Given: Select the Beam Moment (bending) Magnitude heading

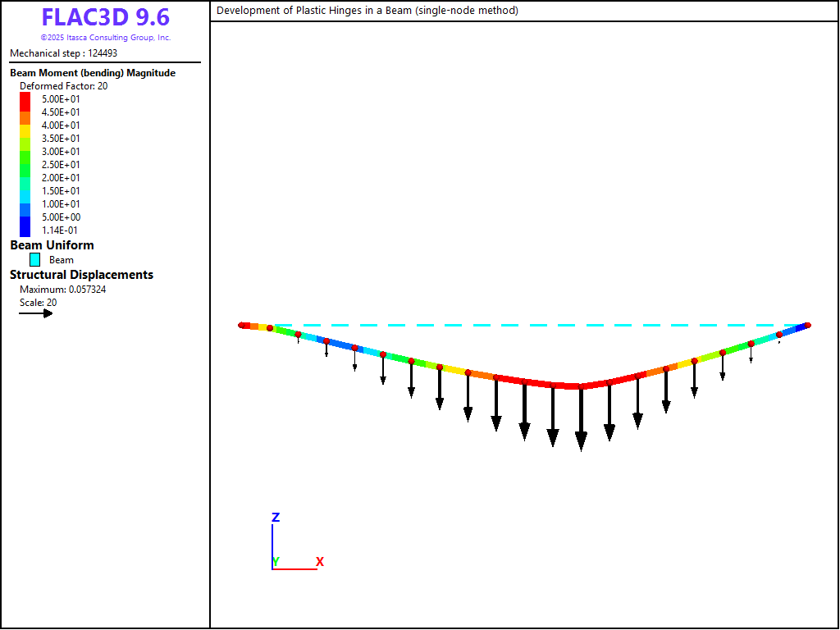Looking at the screenshot, I should pyautogui.click(x=93, y=73).
